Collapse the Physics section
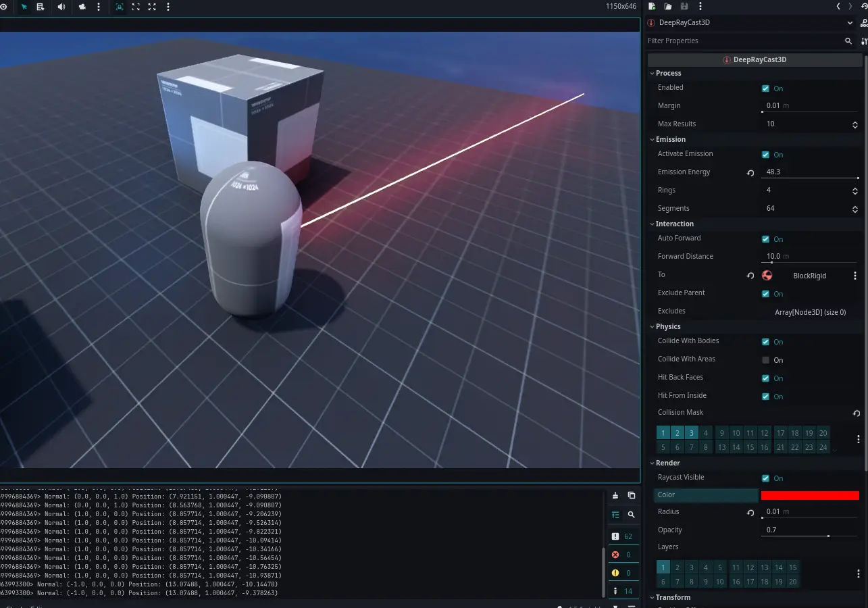This screenshot has width=868, height=608. point(653,326)
